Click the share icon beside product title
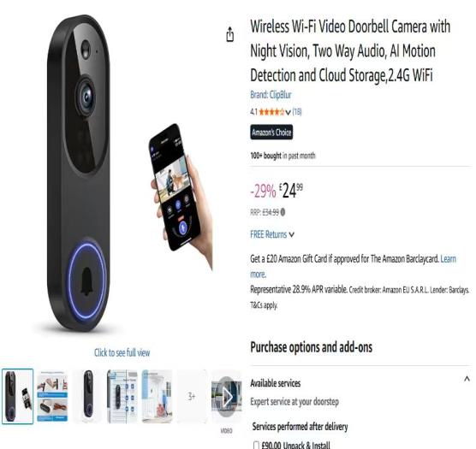This screenshot has height=449, width=476. (x=230, y=34)
